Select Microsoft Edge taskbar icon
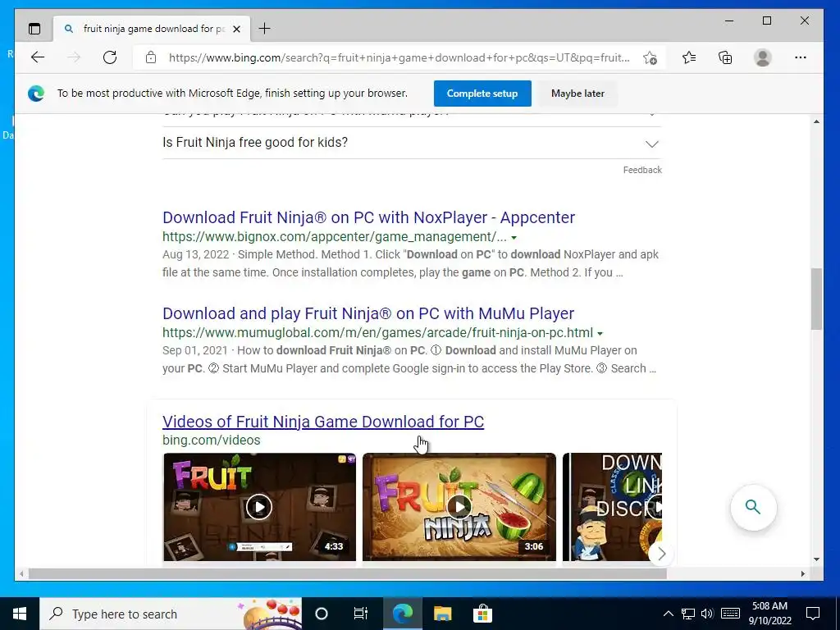The width and height of the screenshot is (840, 630). tap(402, 614)
